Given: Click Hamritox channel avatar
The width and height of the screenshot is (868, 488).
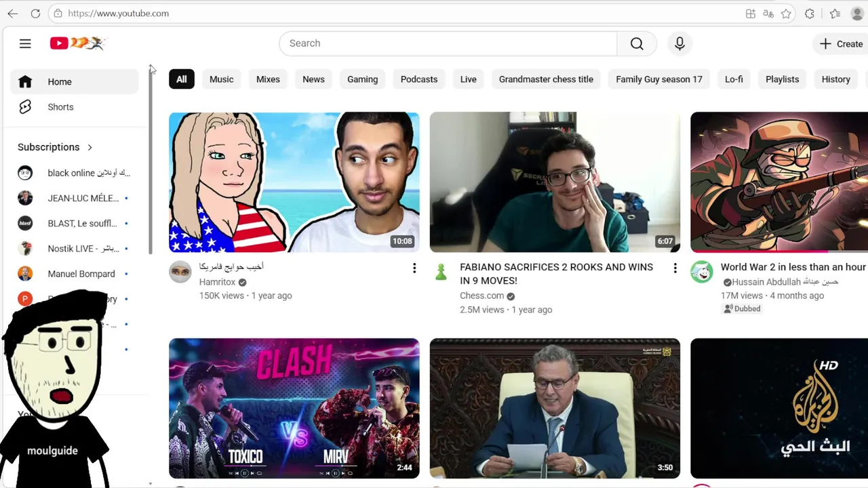Looking at the screenshot, I should [180, 272].
